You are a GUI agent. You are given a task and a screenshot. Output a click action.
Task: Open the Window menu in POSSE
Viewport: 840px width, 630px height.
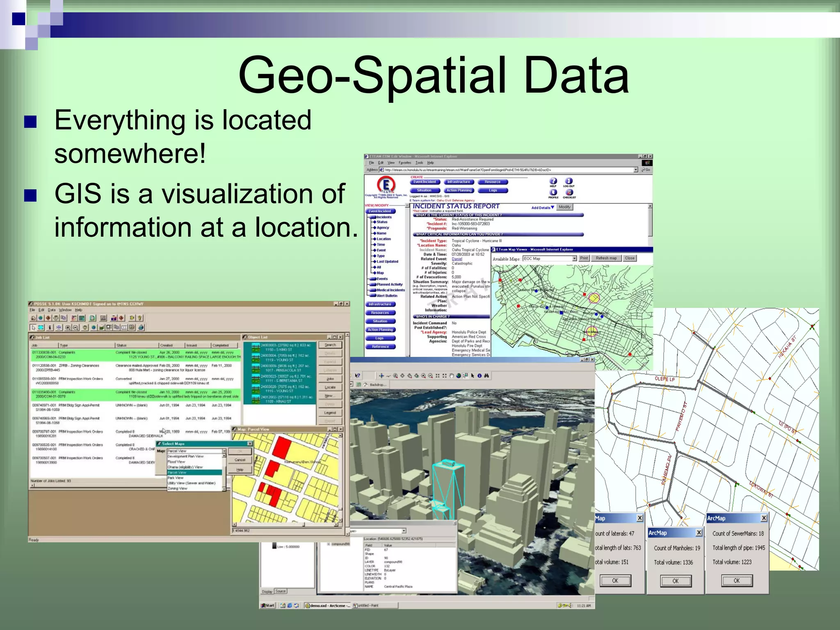(x=65, y=310)
